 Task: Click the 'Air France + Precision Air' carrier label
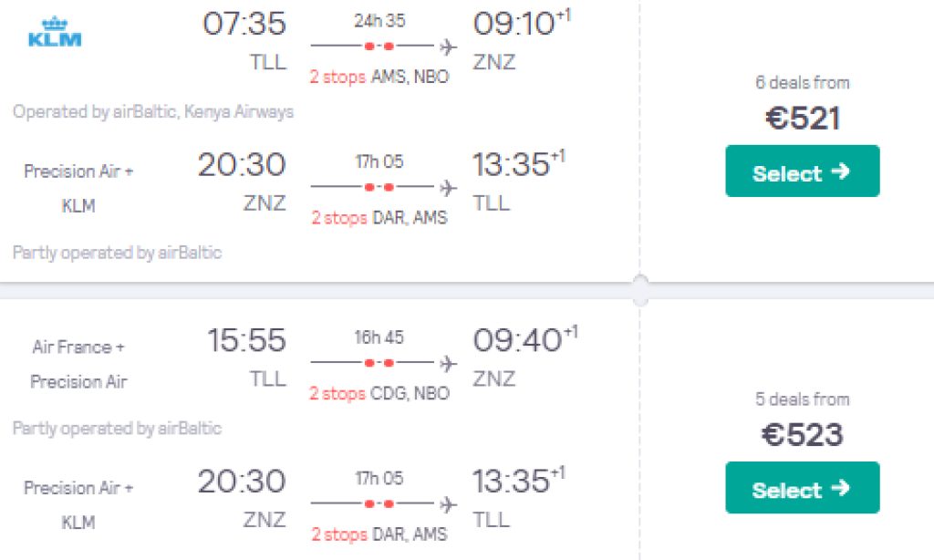(78, 364)
